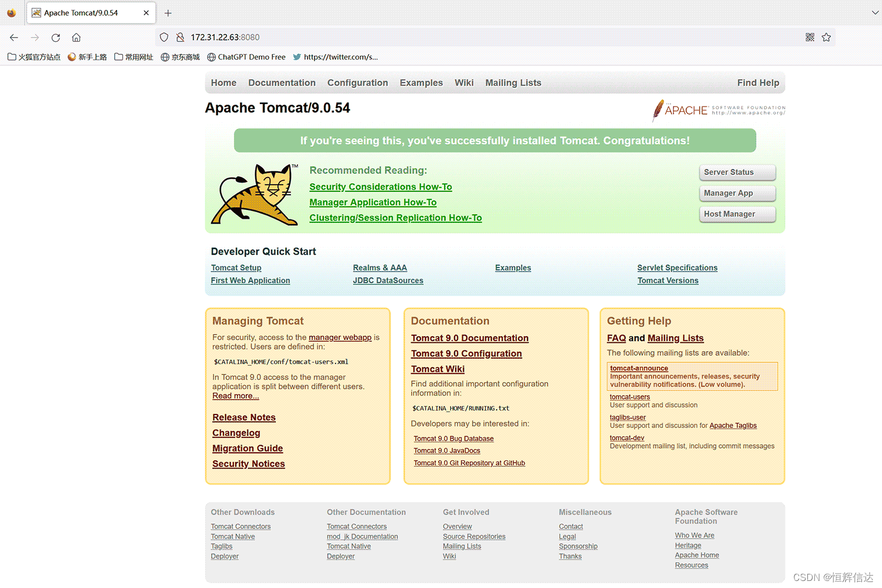882x588 pixels.
Task: Open Clustering/Session Replication How-To link
Action: coord(396,218)
